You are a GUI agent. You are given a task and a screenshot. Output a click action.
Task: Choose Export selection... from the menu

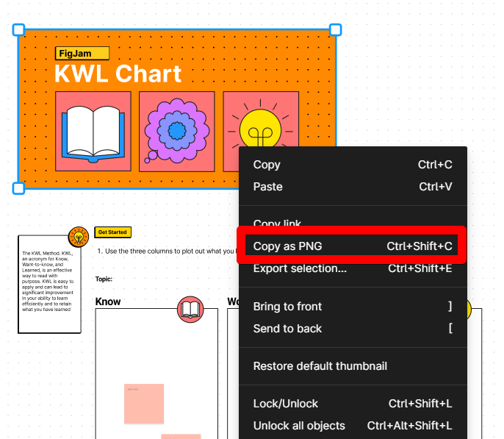pyautogui.click(x=353, y=268)
